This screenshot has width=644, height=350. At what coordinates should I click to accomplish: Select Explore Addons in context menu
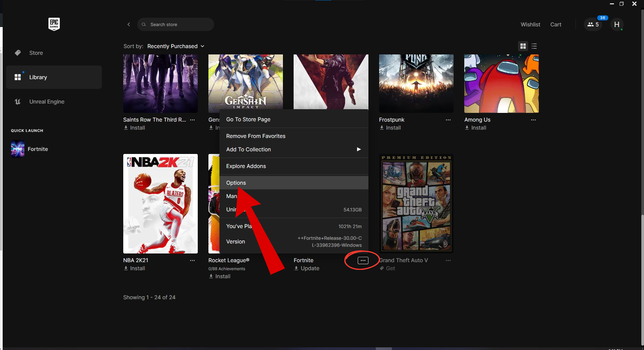(x=294, y=166)
